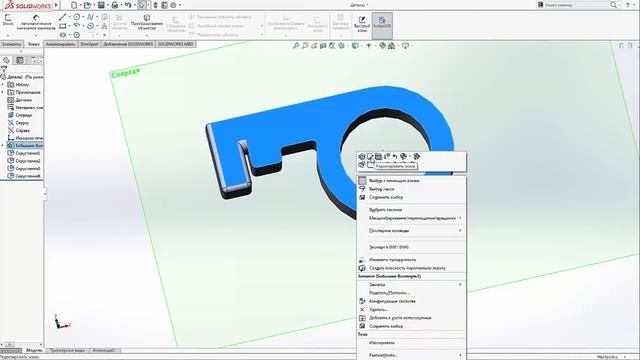This screenshot has height=360, width=640.
Task: Click the Open file icon
Action: [87, 5]
